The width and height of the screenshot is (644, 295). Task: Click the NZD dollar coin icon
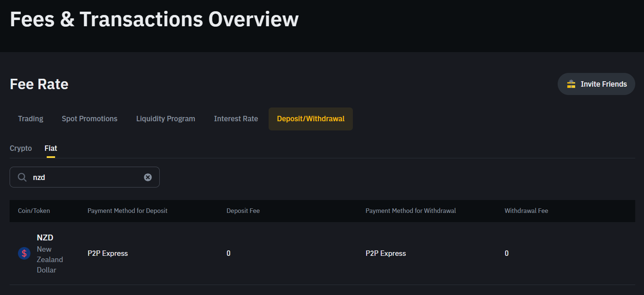coord(24,253)
